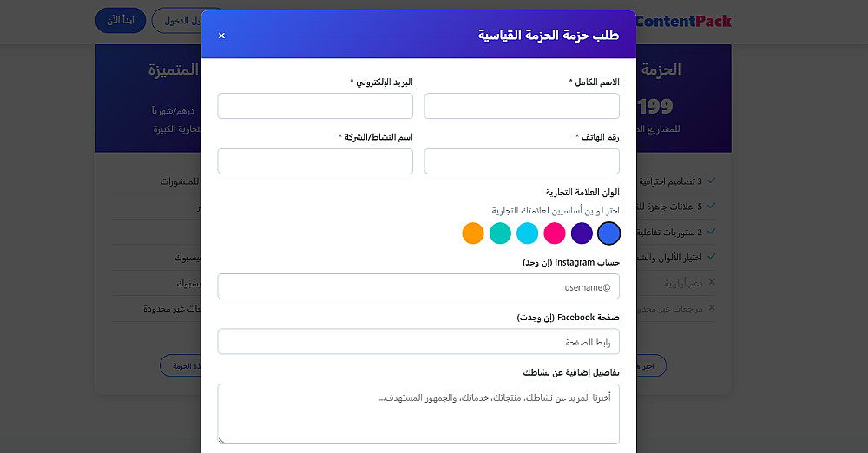Pick the sky blue color swatch
Screen dimensions: 868x453
(527, 233)
